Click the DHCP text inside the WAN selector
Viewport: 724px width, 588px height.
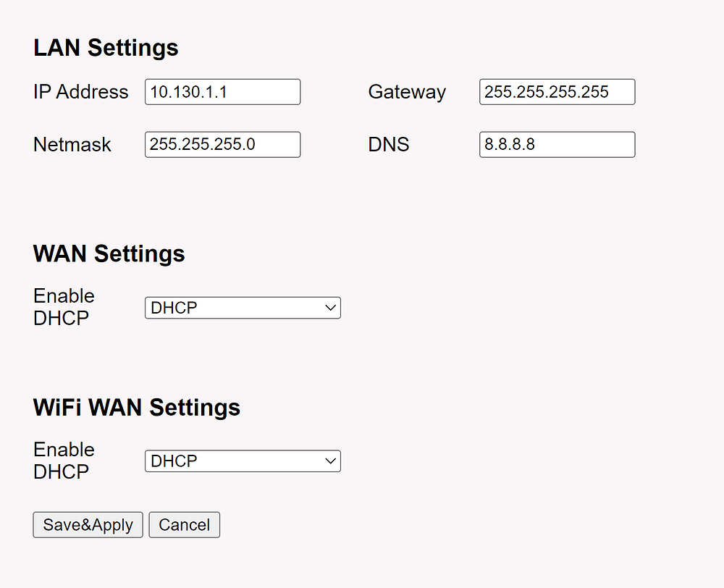174,308
